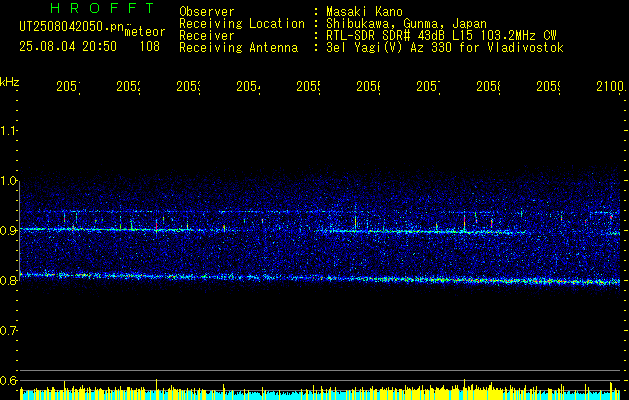Click the 2056 time axis marker

click(x=368, y=87)
